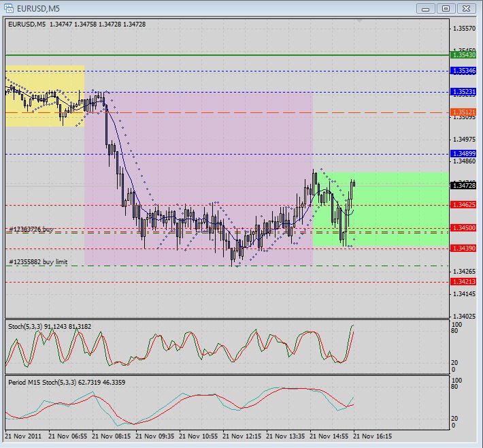The width and height of the screenshot is (483, 448).
Task: Click the 21 Nov 16:15 time axis label
Action: tap(372, 436)
